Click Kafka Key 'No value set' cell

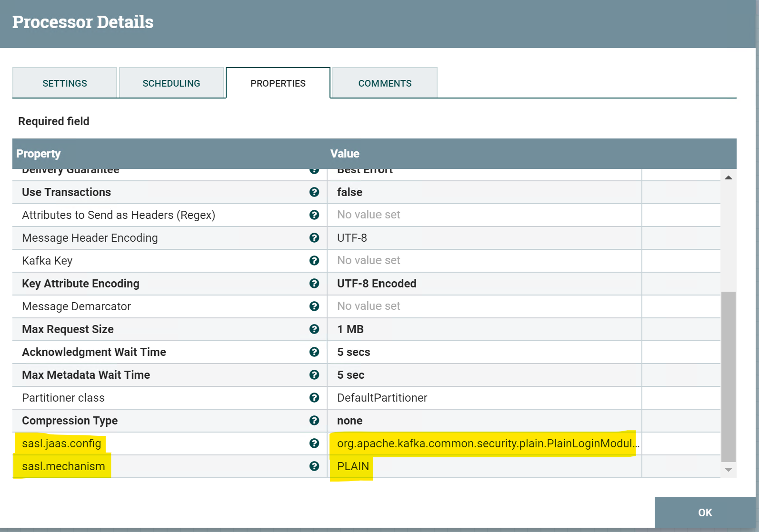(484, 260)
